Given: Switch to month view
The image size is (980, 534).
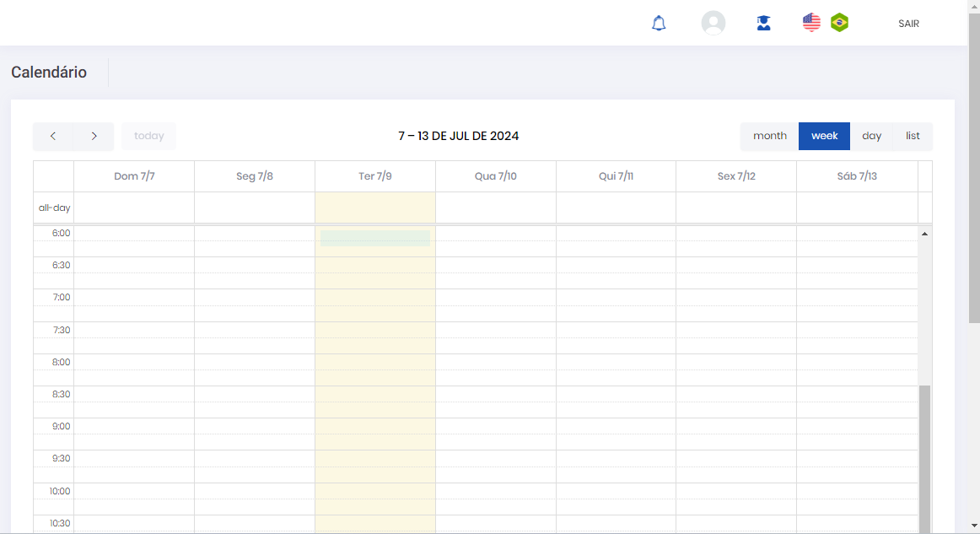Looking at the screenshot, I should tap(769, 136).
